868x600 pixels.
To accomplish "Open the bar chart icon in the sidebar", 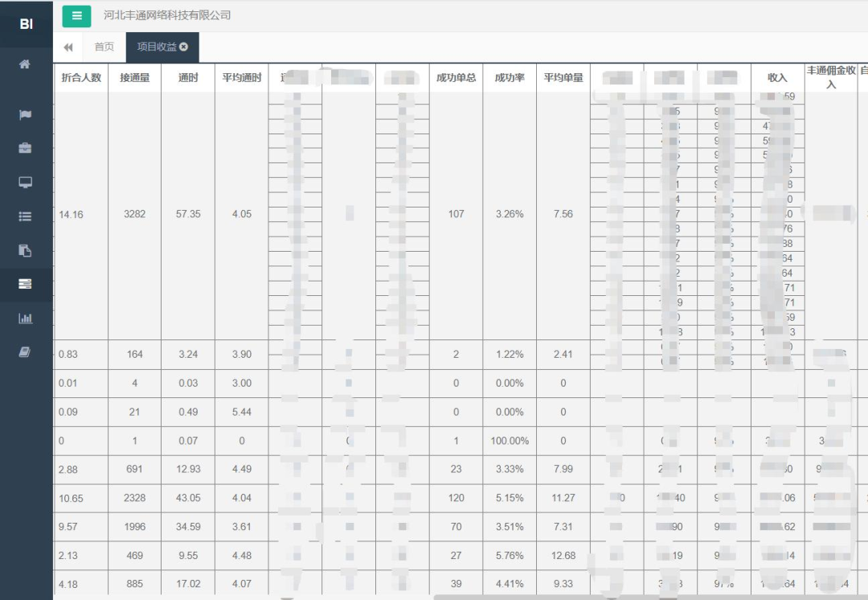I will pos(25,318).
